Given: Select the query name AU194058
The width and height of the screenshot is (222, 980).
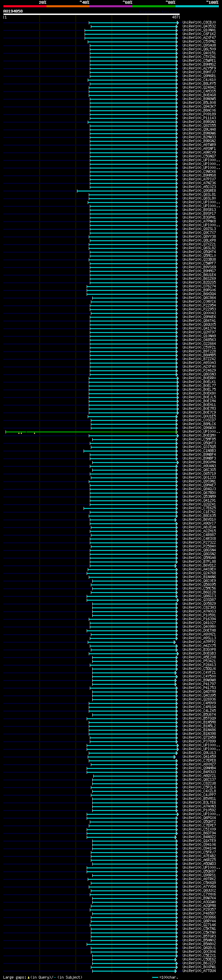Looking at the screenshot, I should (x=13, y=11).
